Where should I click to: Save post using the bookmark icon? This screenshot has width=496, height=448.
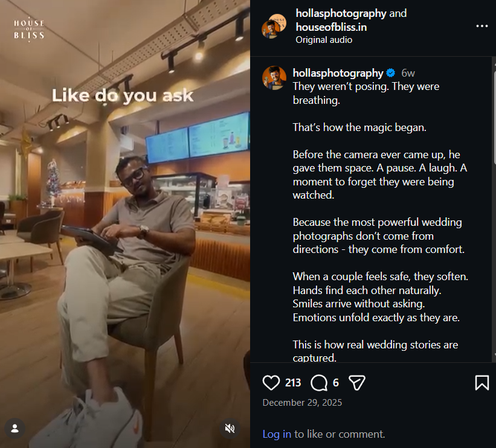[x=482, y=383]
